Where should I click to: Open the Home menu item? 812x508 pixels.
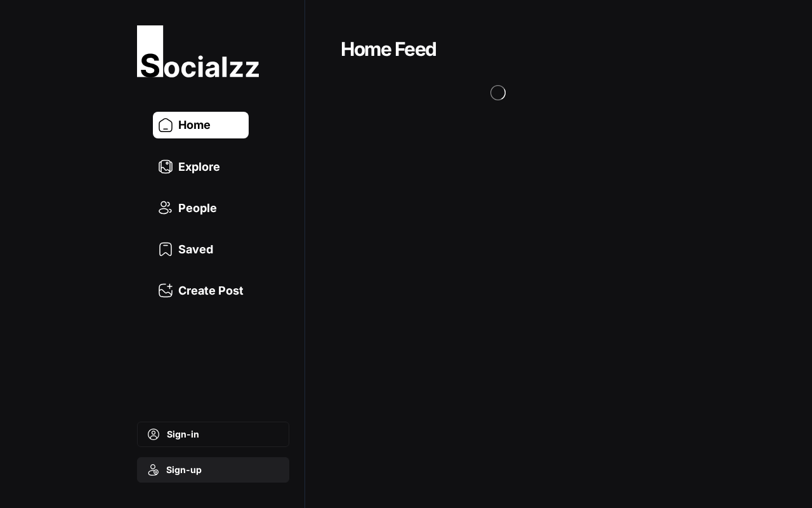tap(200, 125)
